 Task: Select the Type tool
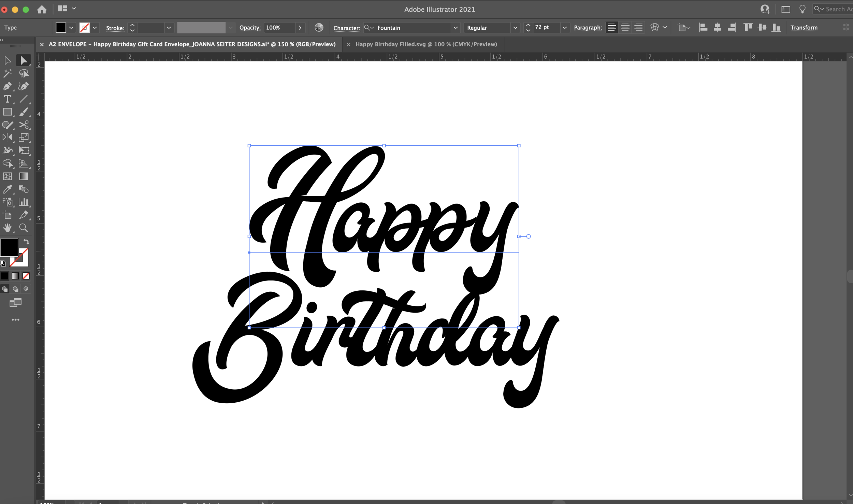point(7,99)
